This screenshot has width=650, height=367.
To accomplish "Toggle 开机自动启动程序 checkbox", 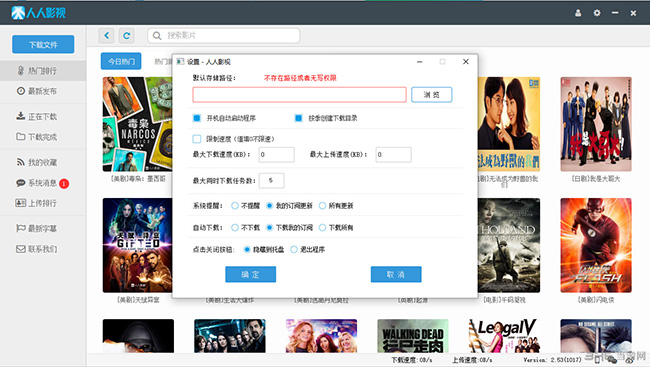I will click(x=197, y=118).
